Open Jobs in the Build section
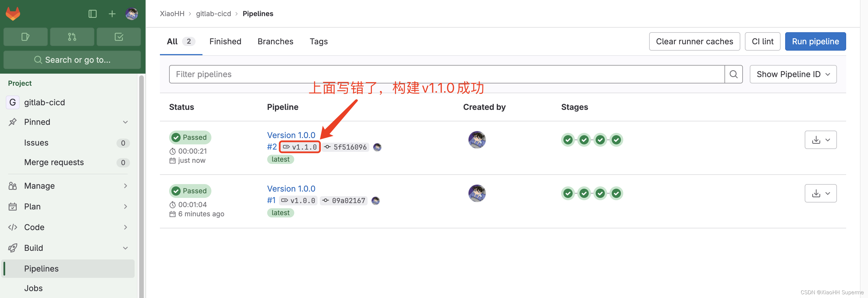Viewport: 868px width, 298px height. click(33, 288)
